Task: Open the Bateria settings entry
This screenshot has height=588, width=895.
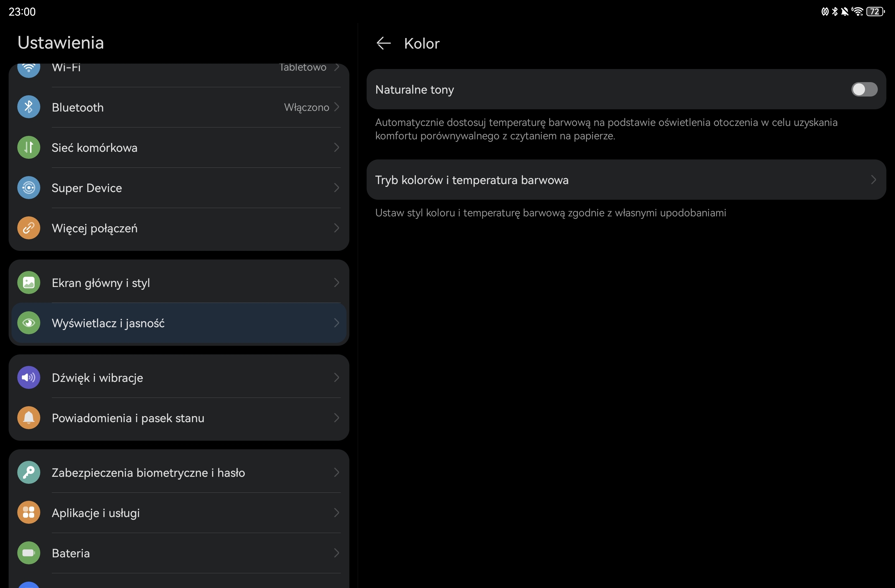Action: point(179,553)
